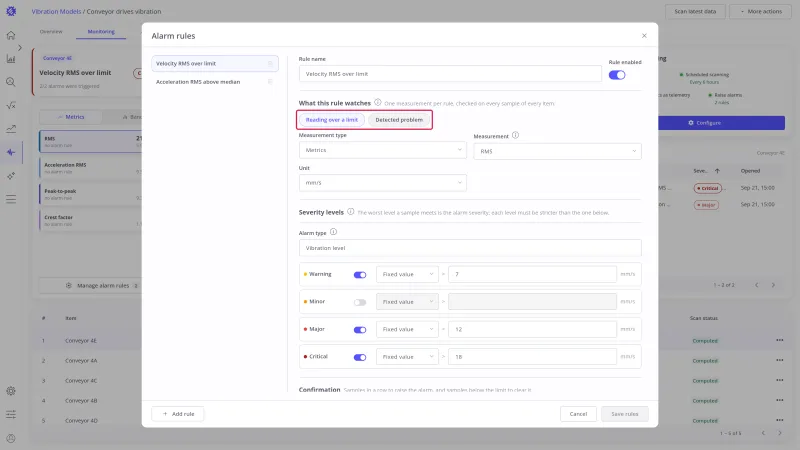Image resolution: width=800 pixels, height=450 pixels.
Task: Open the three-dot menu for Conveyor 4C row
Action: (780, 380)
